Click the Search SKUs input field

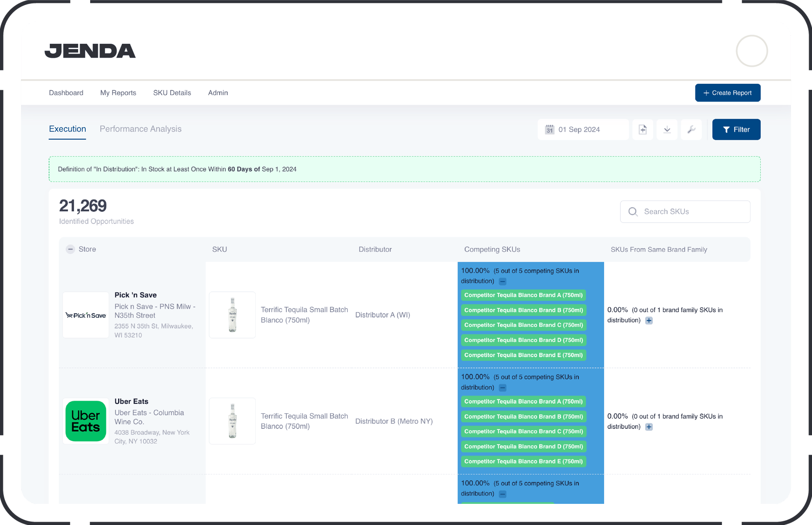coord(685,211)
